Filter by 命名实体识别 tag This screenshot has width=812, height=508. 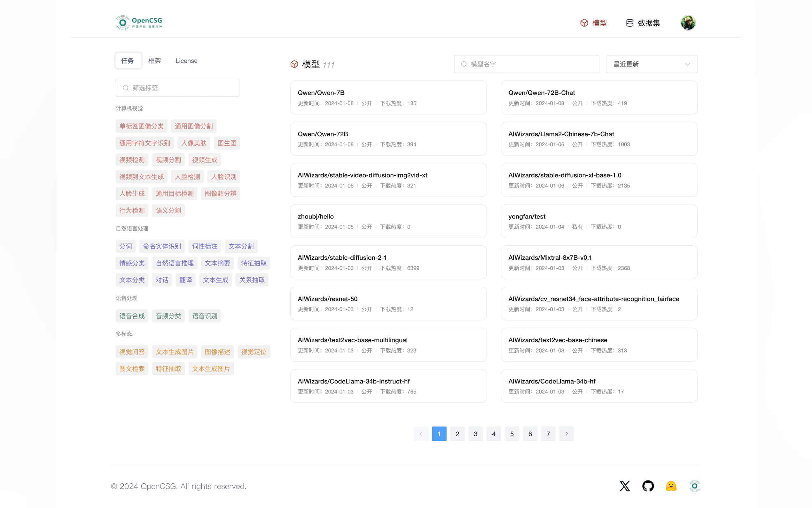[162, 246]
